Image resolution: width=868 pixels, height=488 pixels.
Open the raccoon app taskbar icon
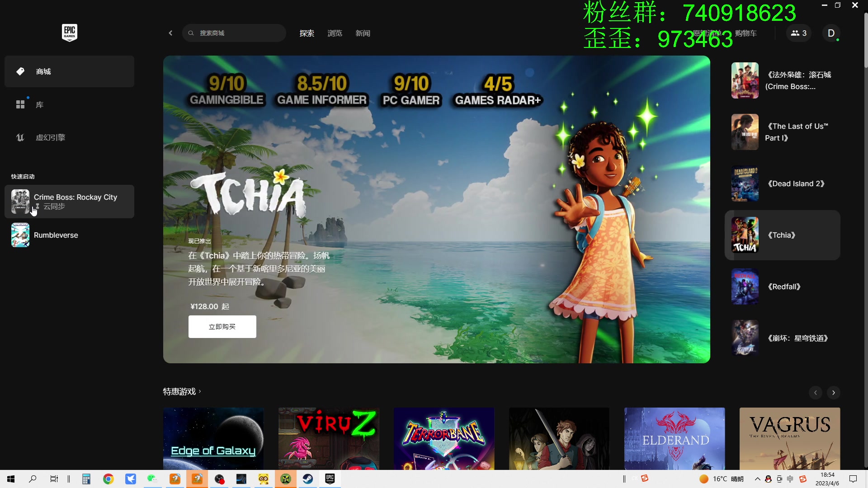click(x=264, y=479)
